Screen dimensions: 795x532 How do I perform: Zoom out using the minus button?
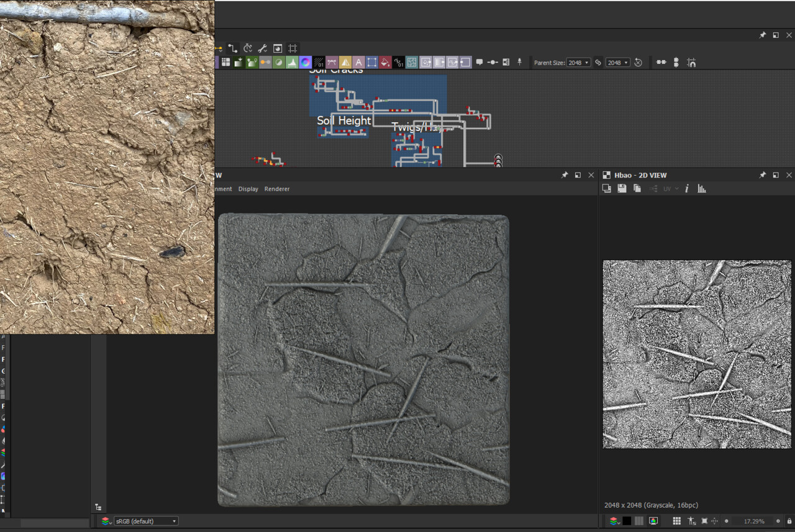[x=727, y=521]
